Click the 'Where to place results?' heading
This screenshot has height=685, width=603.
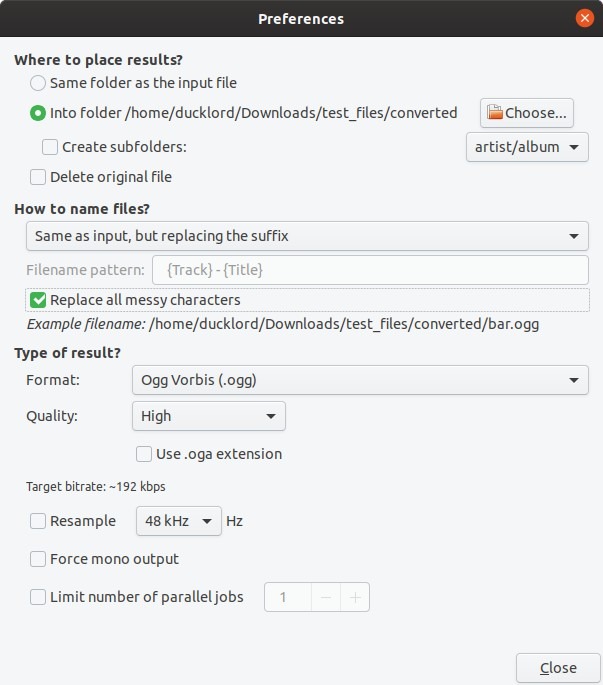click(98, 60)
